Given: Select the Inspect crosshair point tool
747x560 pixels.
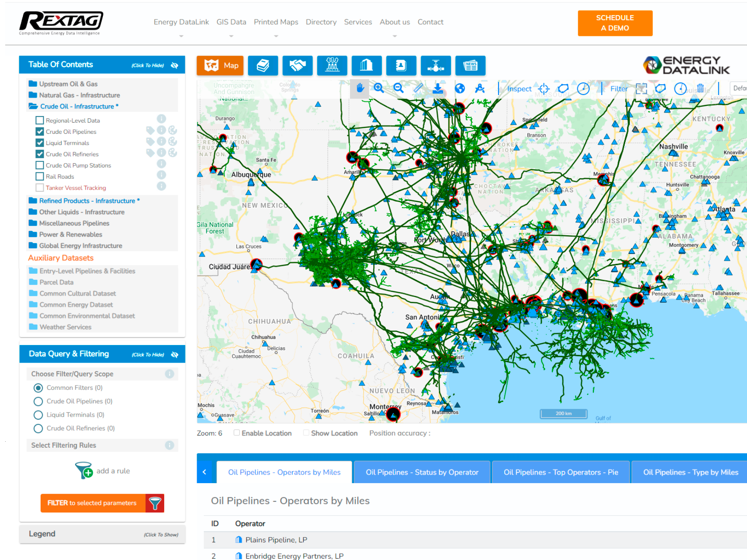Looking at the screenshot, I should pos(544,89).
